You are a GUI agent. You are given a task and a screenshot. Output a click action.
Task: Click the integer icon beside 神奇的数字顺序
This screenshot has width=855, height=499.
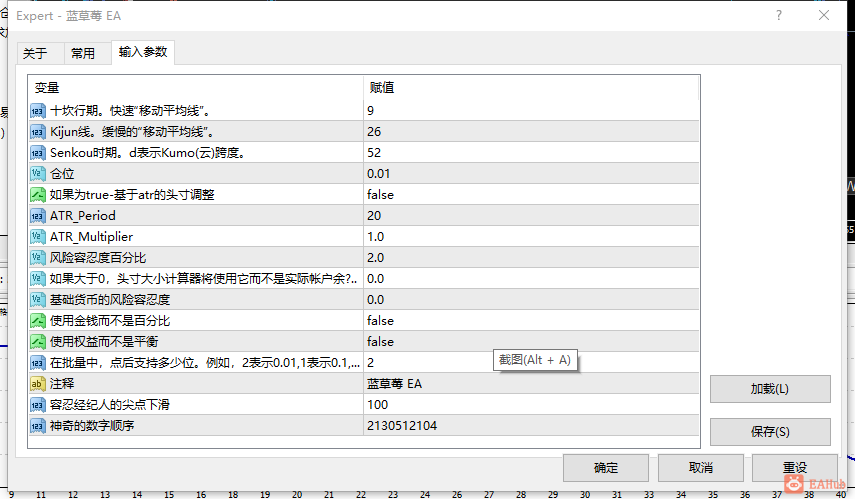point(38,426)
